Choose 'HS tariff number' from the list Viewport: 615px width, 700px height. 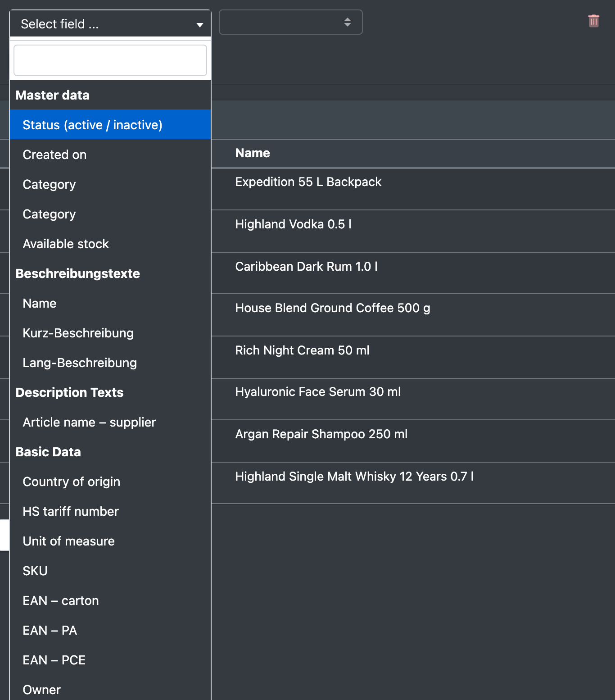pos(110,511)
